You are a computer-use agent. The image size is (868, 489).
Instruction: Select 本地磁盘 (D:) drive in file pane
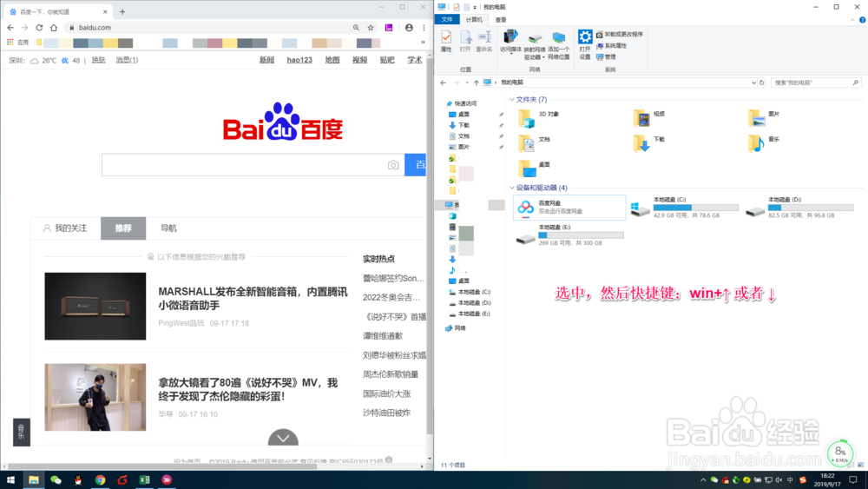(x=799, y=207)
